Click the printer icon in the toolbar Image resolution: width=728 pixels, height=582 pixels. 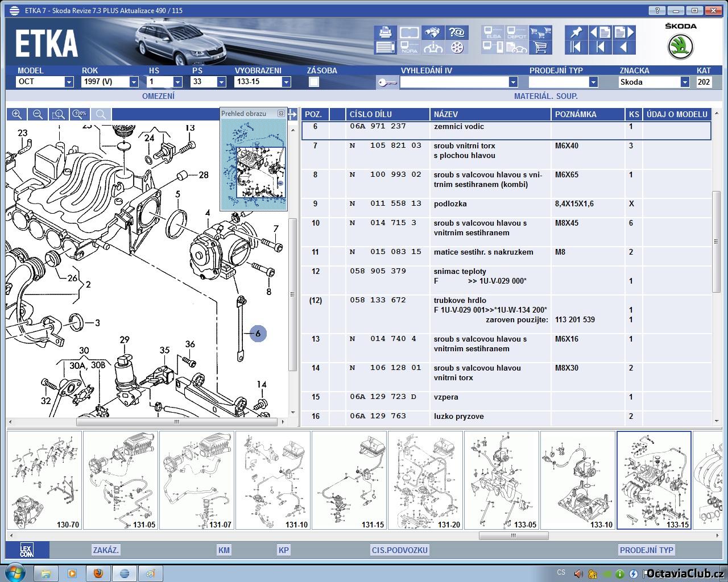coord(385,32)
